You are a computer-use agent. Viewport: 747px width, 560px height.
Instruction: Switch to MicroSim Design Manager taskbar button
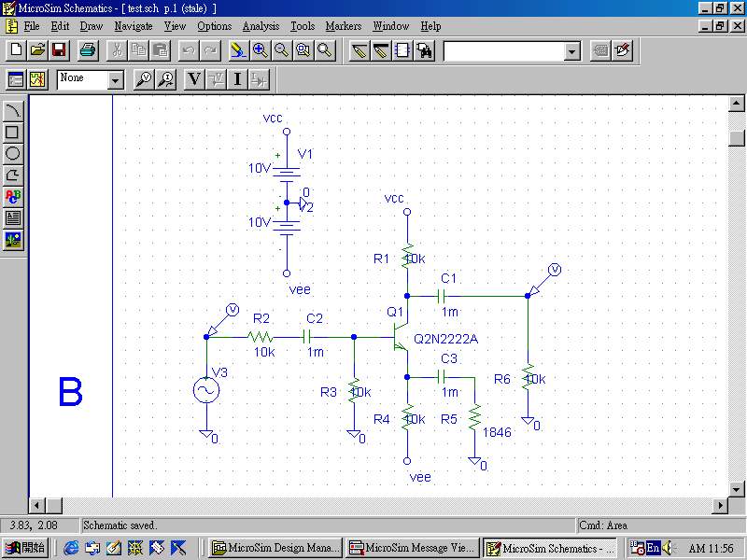click(276, 548)
